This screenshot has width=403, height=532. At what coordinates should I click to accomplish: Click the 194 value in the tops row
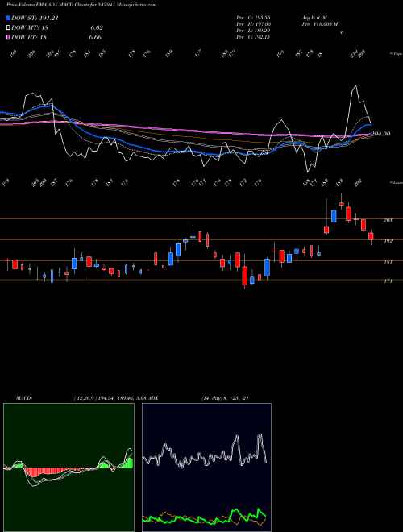(x=280, y=54)
